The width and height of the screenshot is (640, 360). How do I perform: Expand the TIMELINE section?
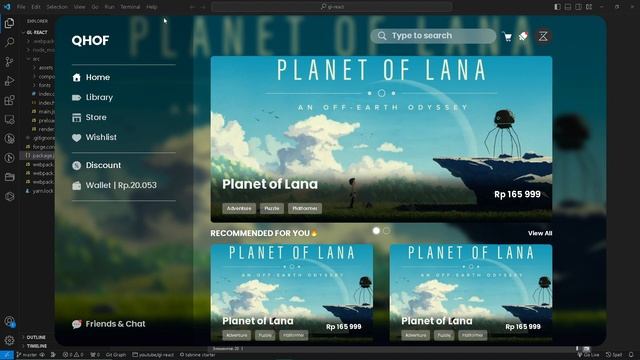coord(37,346)
